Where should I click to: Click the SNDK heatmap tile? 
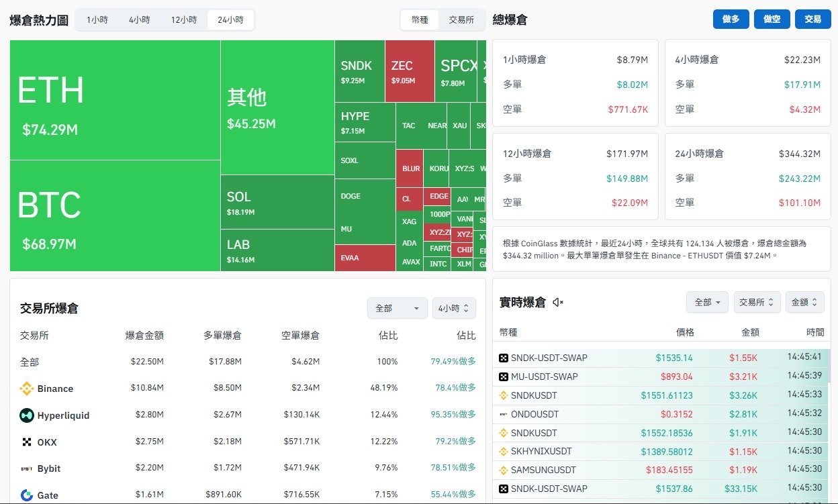[359, 71]
